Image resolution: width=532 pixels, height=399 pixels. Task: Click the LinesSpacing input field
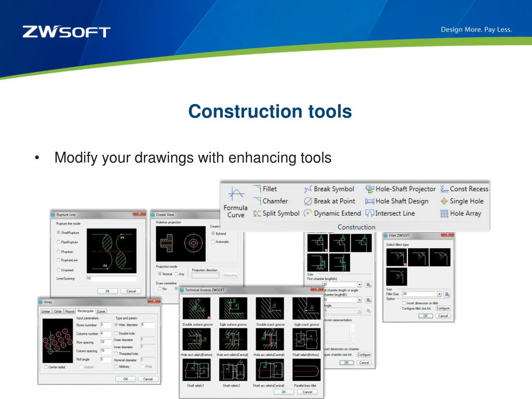[112, 278]
